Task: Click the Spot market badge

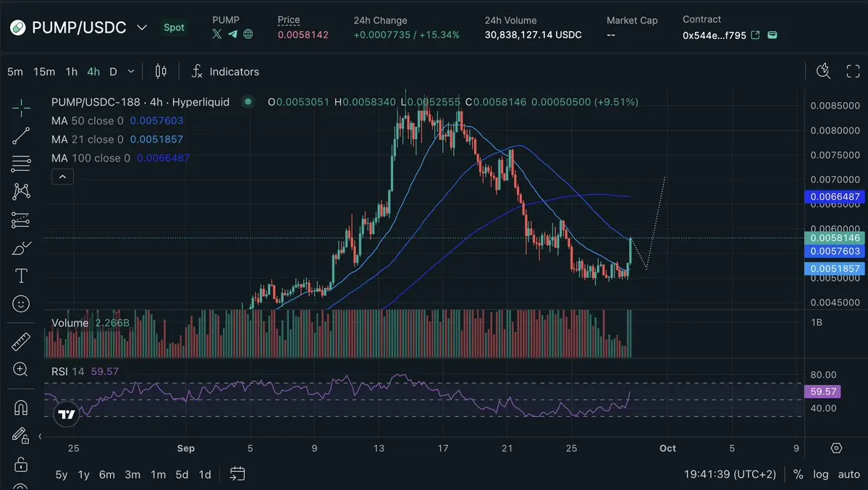Action: (174, 28)
